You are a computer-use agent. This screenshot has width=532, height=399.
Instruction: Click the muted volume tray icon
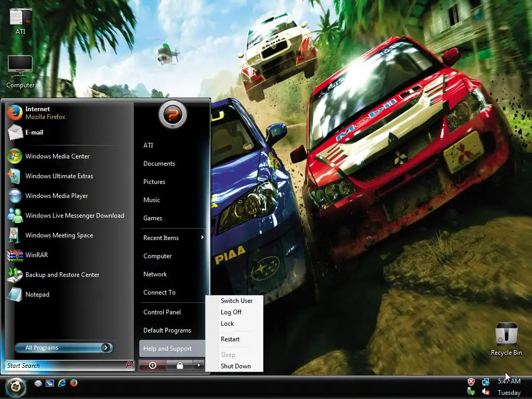486,392
